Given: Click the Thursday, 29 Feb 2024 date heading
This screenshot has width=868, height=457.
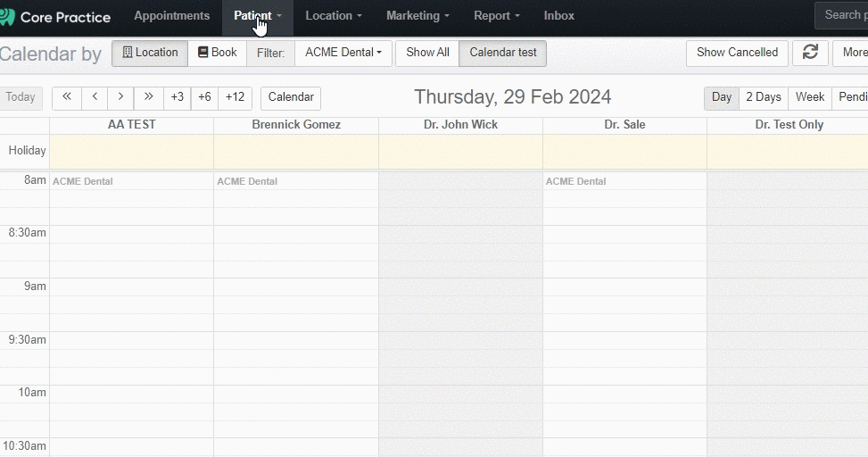Looking at the screenshot, I should 513,97.
